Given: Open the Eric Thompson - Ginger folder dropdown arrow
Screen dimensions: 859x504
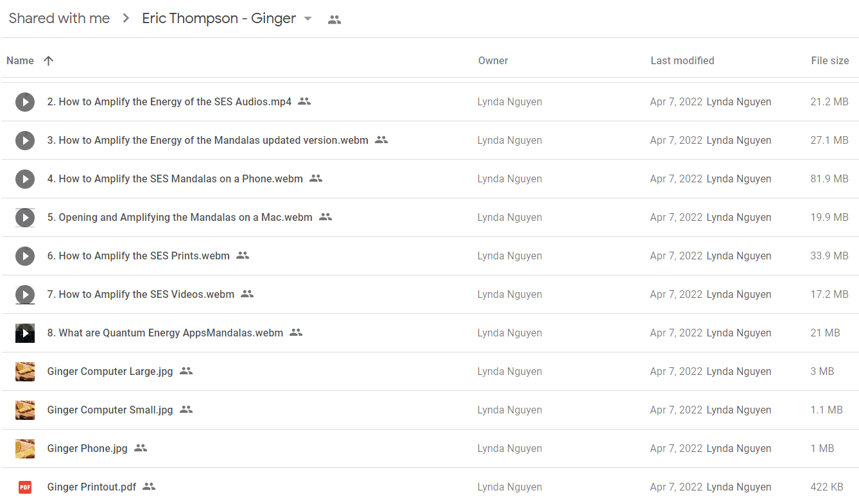Looking at the screenshot, I should pyautogui.click(x=308, y=19).
